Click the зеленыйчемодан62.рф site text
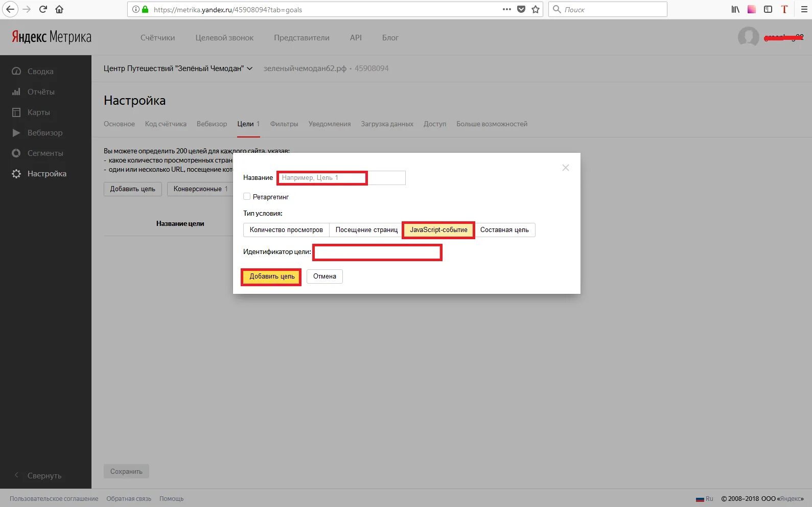Image resolution: width=812 pixels, height=507 pixels. click(x=305, y=68)
